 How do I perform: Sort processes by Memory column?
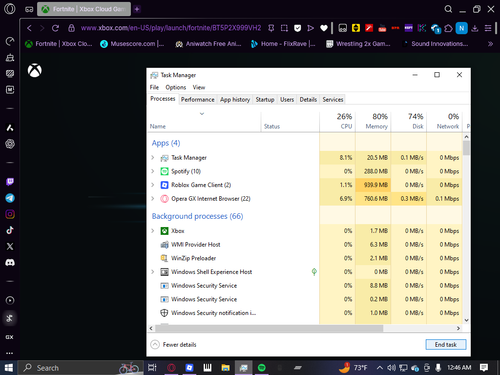[373, 121]
